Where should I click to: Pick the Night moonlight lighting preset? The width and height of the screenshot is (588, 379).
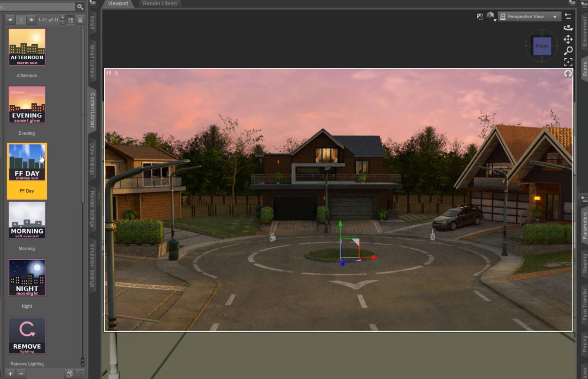click(x=27, y=278)
